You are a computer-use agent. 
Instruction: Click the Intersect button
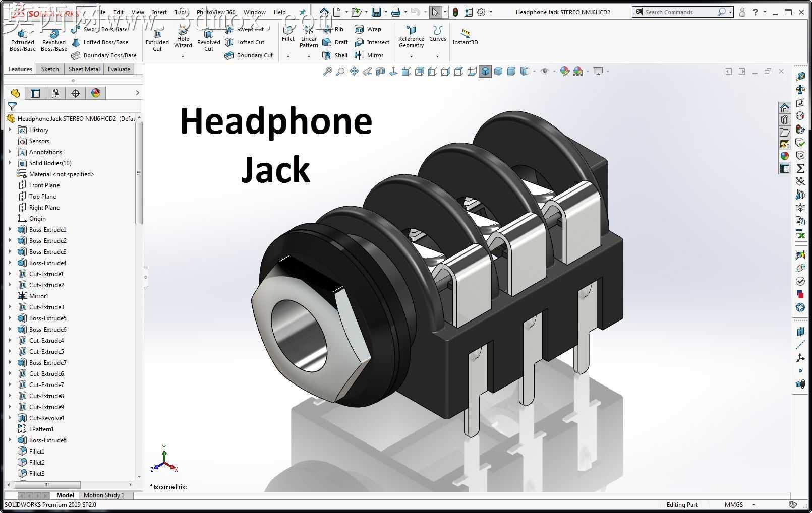[372, 42]
